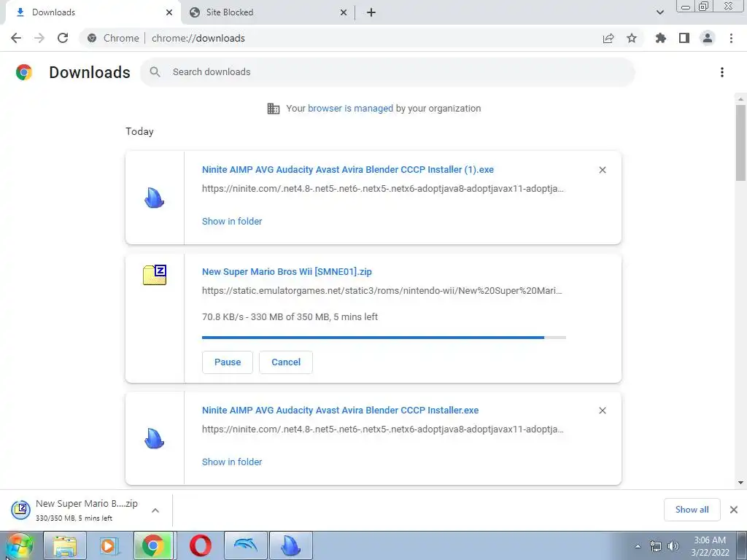Click the volume speaker tray icon
Screen dimensions: 747x560
pos(673,546)
